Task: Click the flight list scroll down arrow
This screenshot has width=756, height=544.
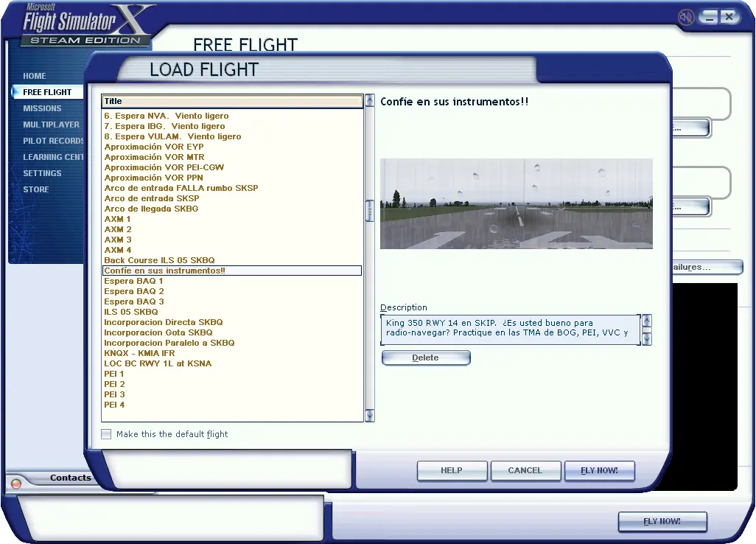Action: [x=370, y=416]
